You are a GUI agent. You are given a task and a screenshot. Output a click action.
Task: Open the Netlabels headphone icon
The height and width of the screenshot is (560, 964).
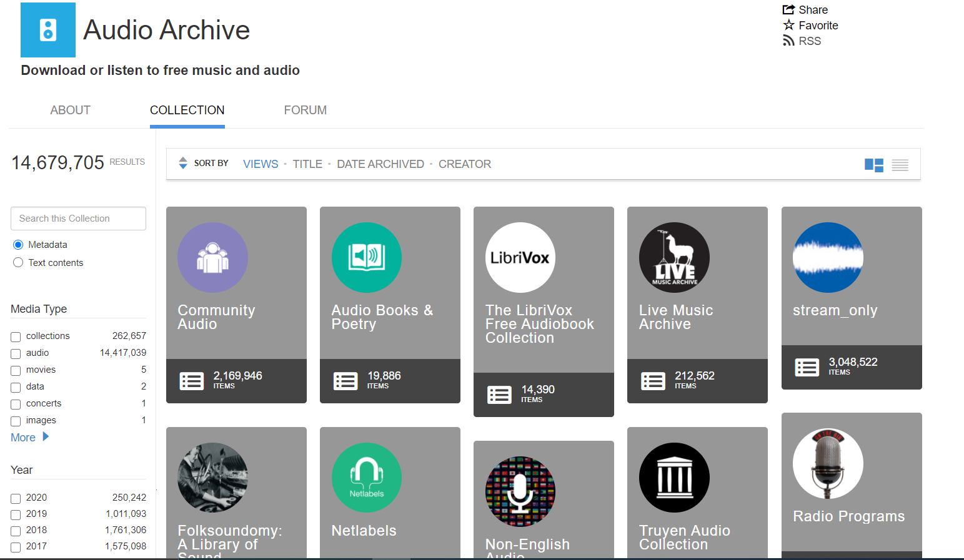367,478
